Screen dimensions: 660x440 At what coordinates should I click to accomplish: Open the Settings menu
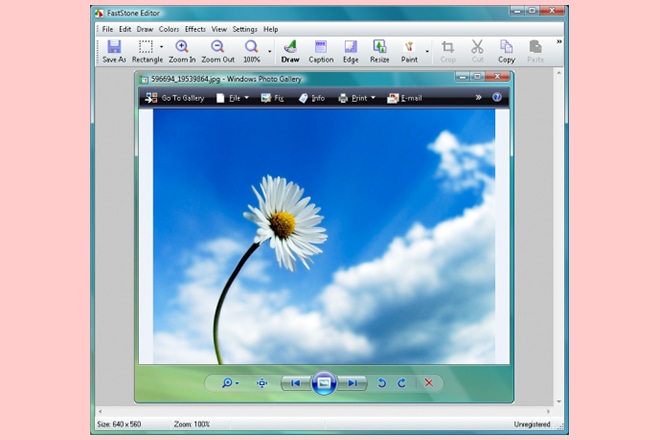tap(245, 29)
